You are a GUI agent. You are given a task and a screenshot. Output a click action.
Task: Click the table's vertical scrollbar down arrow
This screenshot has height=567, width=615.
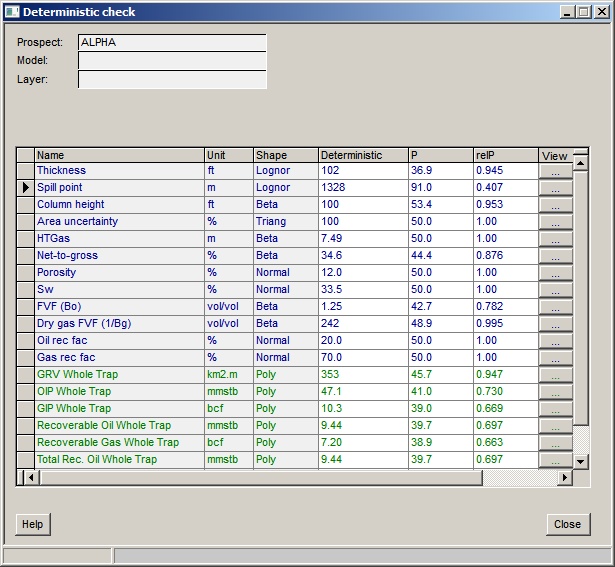[x=580, y=461]
